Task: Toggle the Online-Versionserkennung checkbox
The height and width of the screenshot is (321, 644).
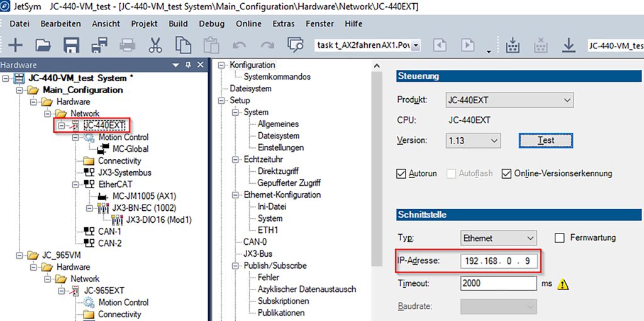Action: pos(506,174)
